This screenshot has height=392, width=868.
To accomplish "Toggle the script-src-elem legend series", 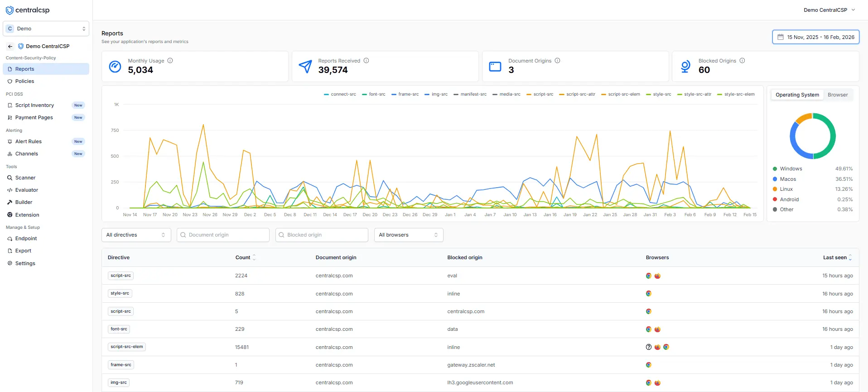I will [620, 94].
